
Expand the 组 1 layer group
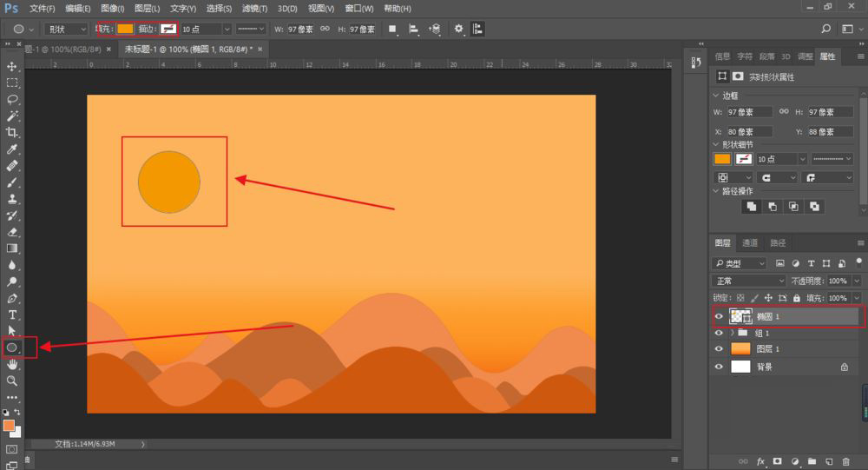pos(732,334)
